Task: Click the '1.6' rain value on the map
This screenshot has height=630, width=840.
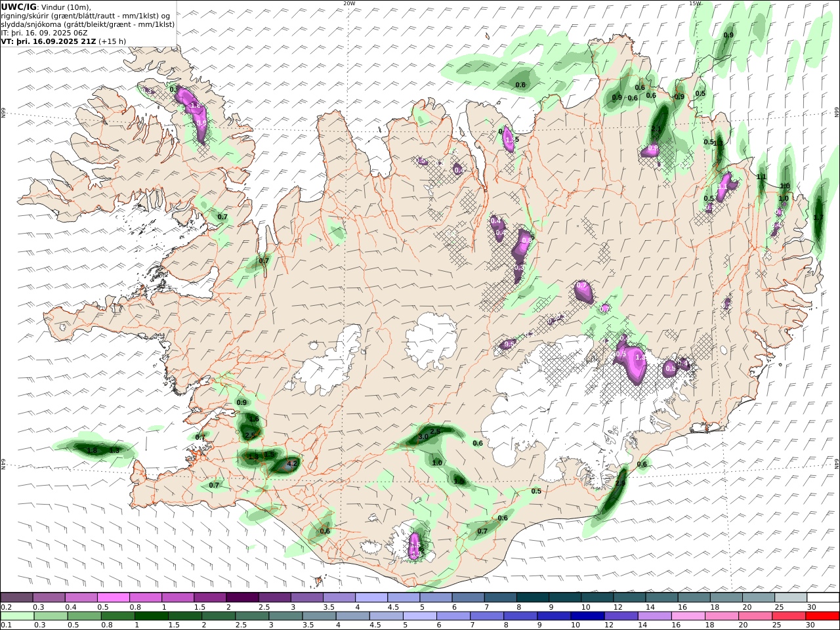Action: coord(255,419)
